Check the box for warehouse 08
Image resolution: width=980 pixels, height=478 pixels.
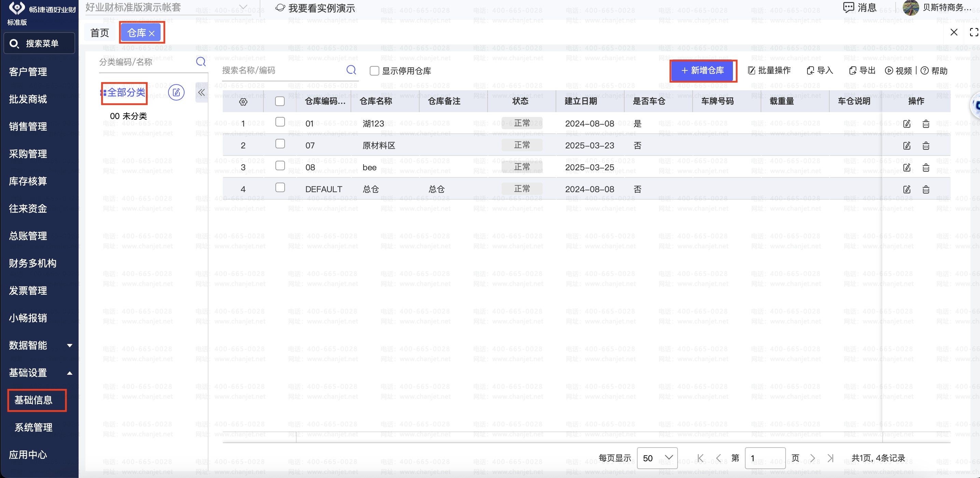(280, 165)
